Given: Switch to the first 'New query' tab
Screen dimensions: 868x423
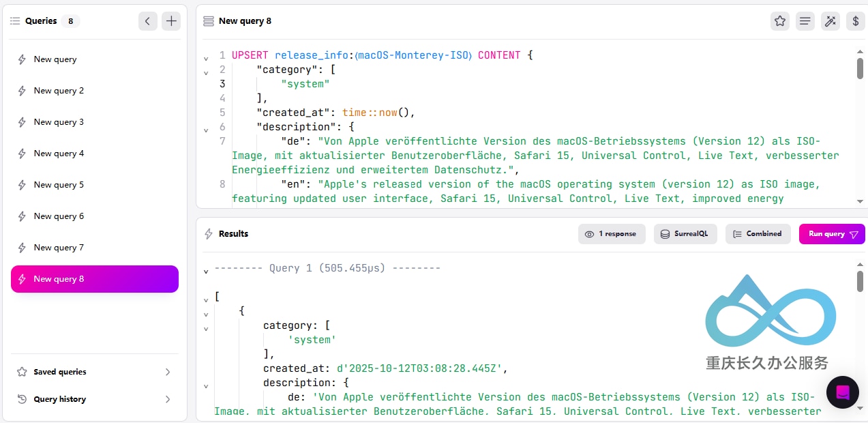Looking at the screenshot, I should tap(95, 59).
